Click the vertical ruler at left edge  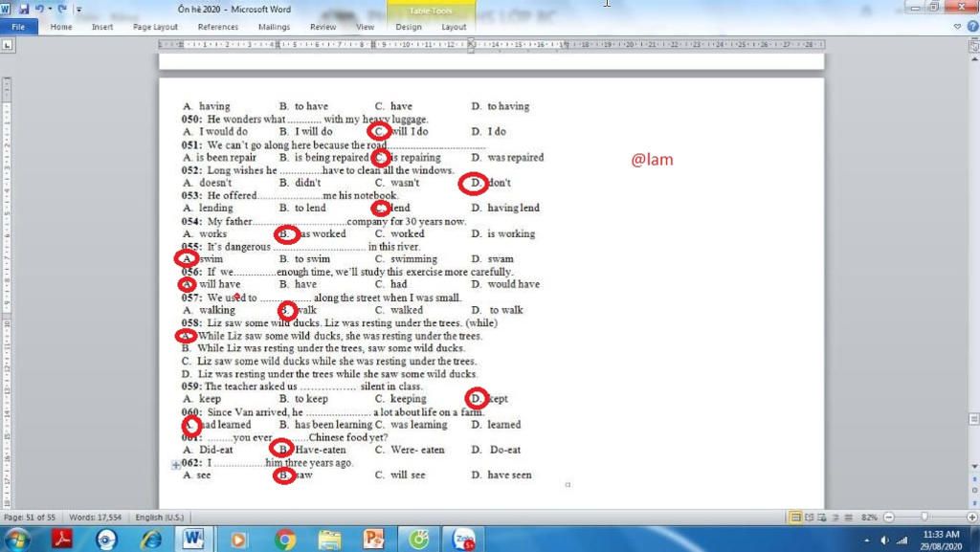pos(7,292)
